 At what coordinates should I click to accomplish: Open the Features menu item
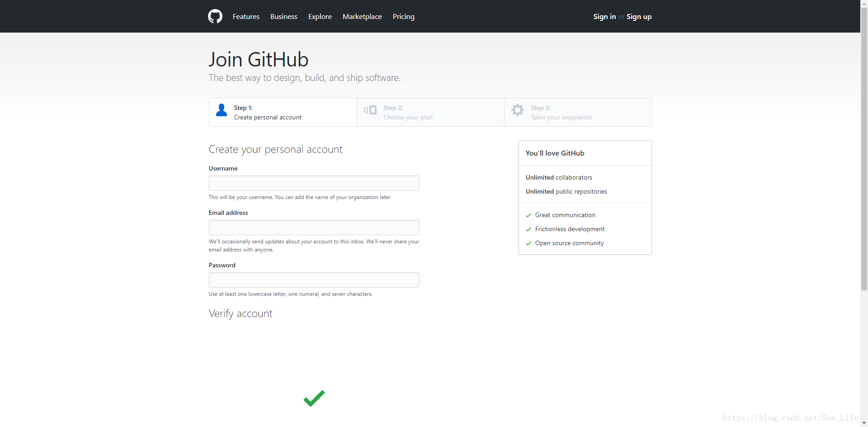(x=246, y=16)
